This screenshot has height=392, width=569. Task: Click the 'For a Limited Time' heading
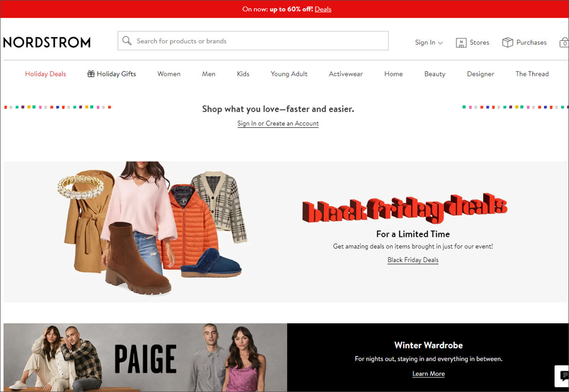(413, 234)
